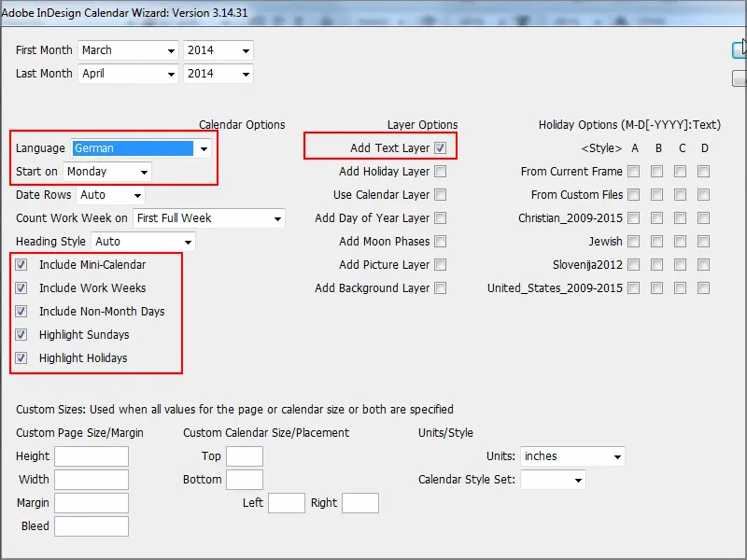Check Jewish holidays style A
Image resolution: width=747 pixels, height=560 pixels.
(x=634, y=242)
